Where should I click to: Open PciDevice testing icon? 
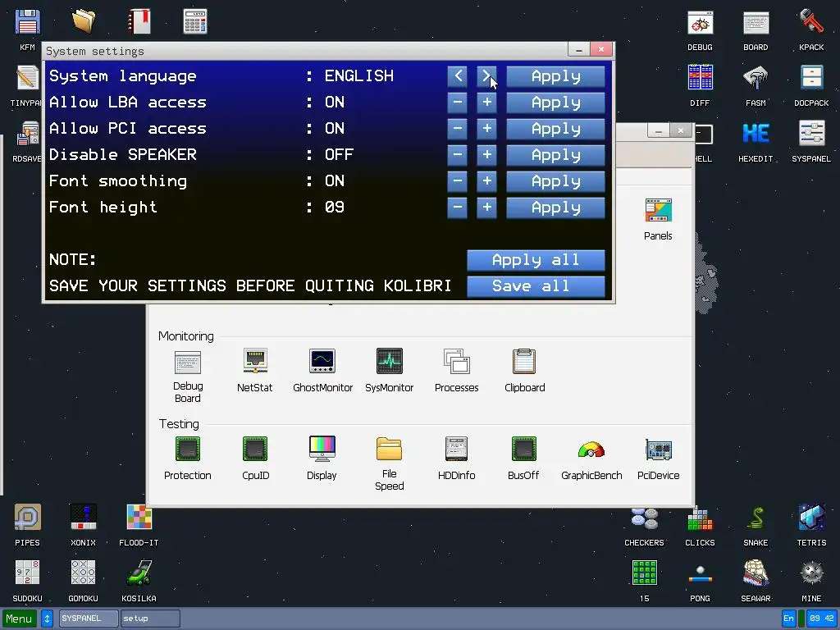659,450
